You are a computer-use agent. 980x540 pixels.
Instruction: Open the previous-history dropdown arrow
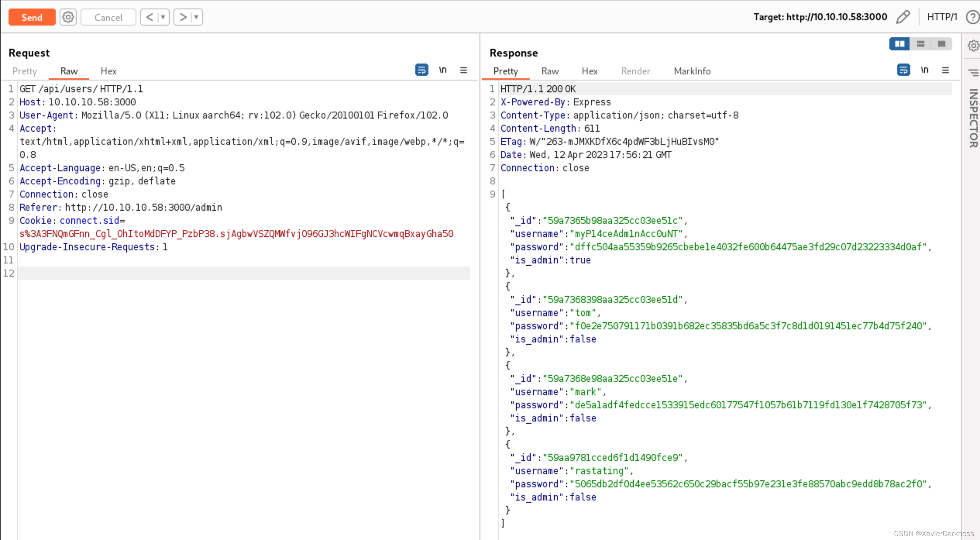(x=163, y=17)
